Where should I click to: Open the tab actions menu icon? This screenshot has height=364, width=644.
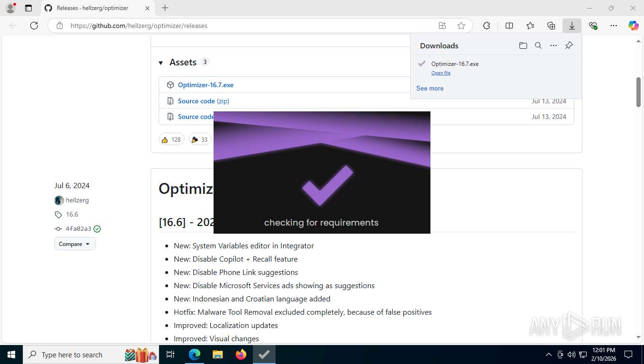tap(28, 8)
